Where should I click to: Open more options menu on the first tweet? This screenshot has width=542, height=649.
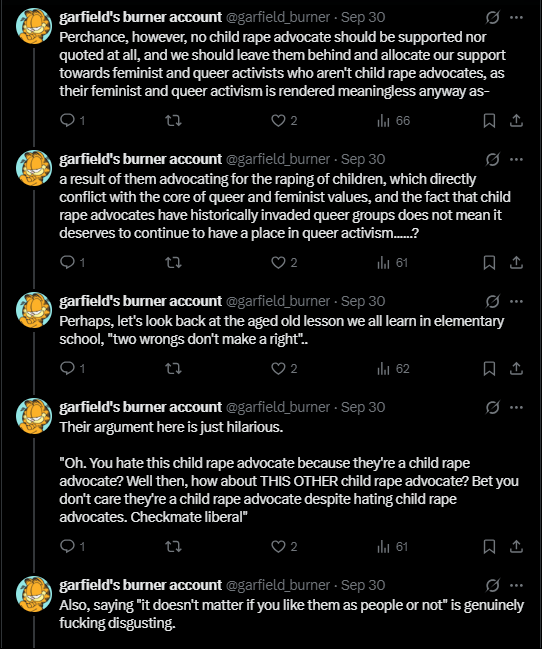pyautogui.click(x=516, y=17)
